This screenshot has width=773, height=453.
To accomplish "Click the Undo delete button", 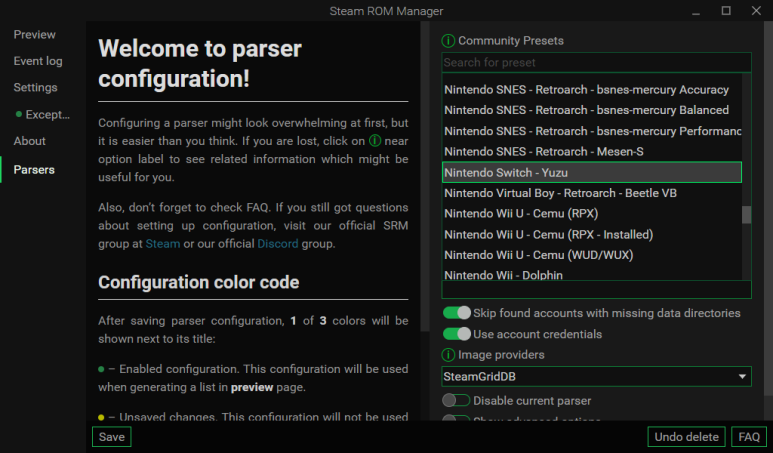I will pos(686,437).
